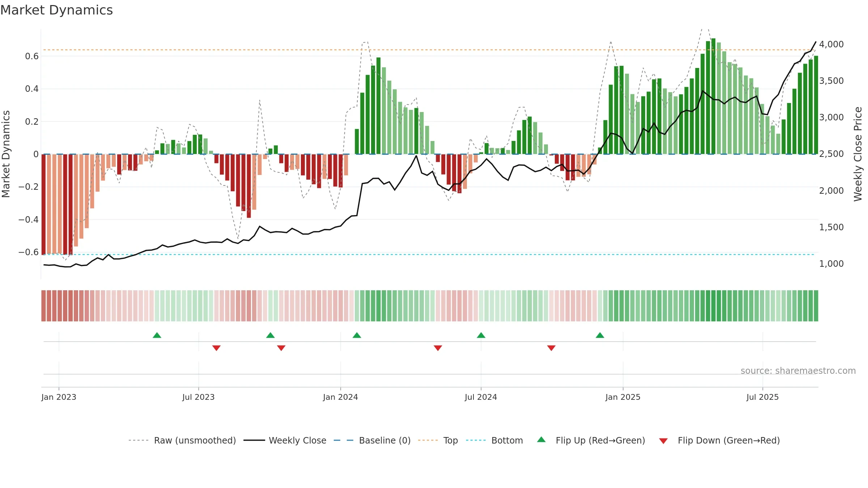Viewport: 868px width, 488px height.
Task: Click the 0.6 left axis tick label
Action: pyautogui.click(x=32, y=56)
